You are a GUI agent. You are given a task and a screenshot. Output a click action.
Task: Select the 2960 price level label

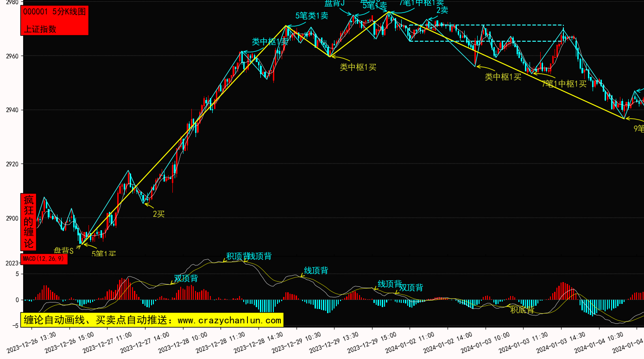coord(9,56)
